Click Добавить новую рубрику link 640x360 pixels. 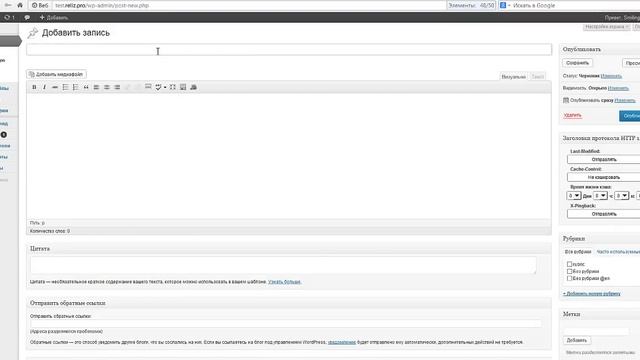(591, 293)
